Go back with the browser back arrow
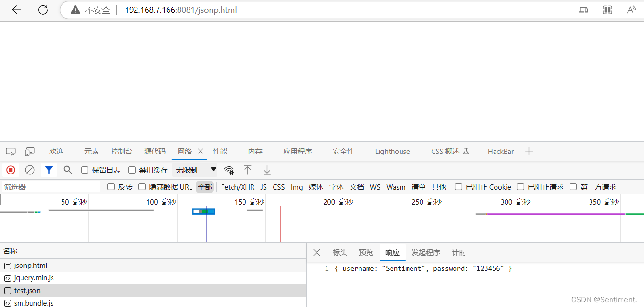This screenshot has width=644, height=307. click(17, 10)
